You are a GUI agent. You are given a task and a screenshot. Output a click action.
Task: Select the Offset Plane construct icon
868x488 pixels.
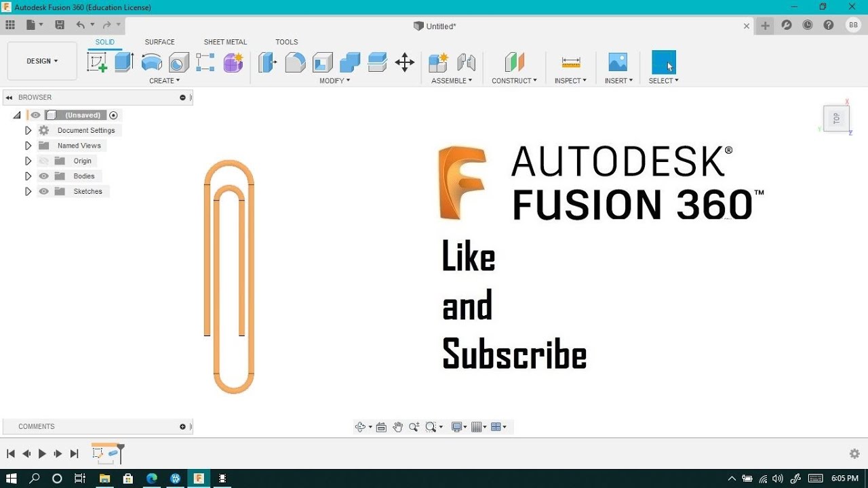pos(515,62)
